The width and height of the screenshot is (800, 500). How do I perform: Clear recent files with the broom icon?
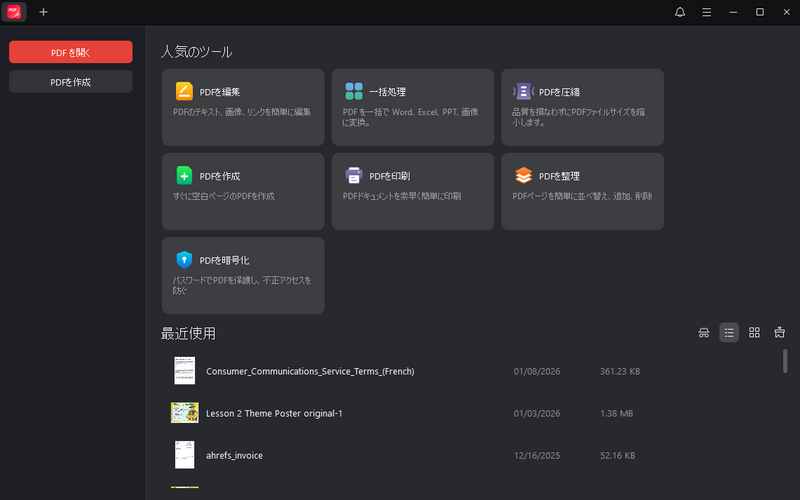coord(780,333)
